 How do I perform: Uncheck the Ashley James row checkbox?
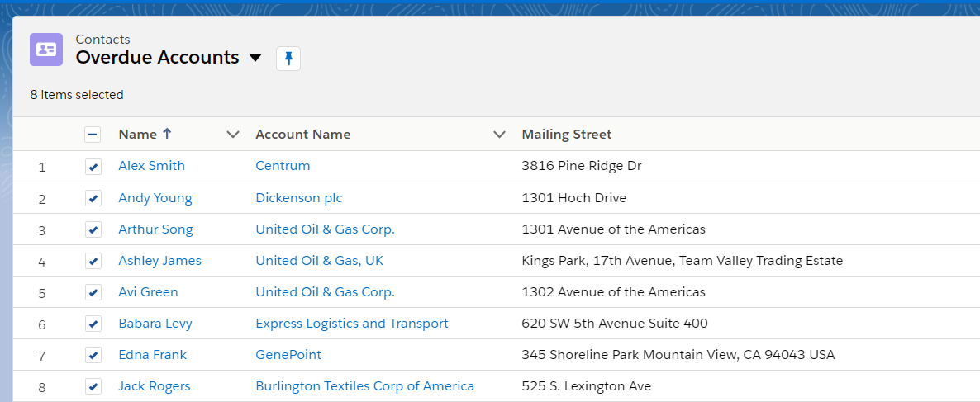click(93, 261)
